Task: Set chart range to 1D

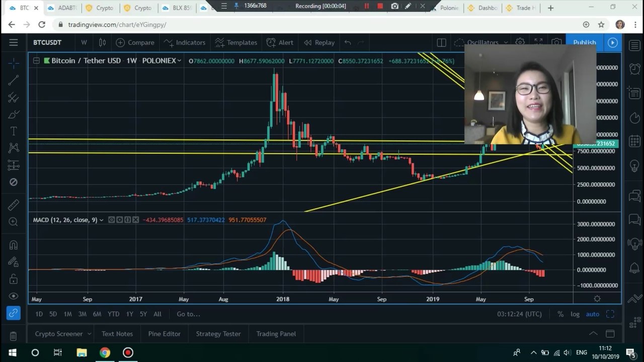Action: click(x=39, y=314)
